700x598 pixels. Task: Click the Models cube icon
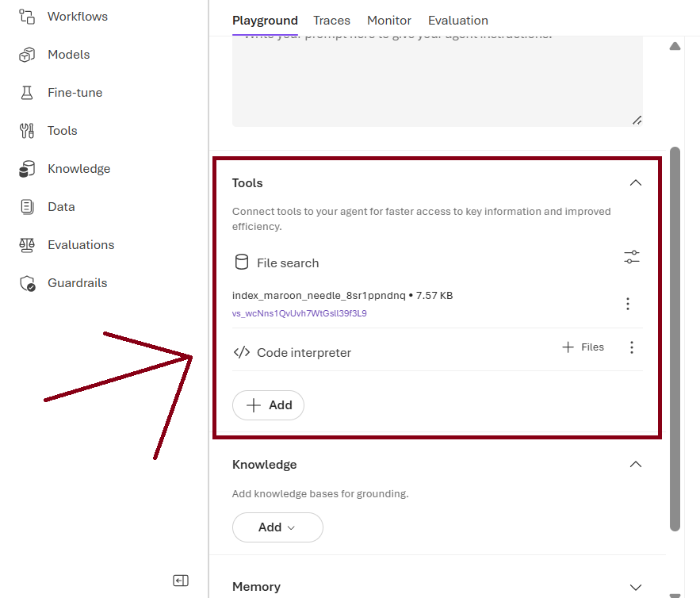click(27, 55)
